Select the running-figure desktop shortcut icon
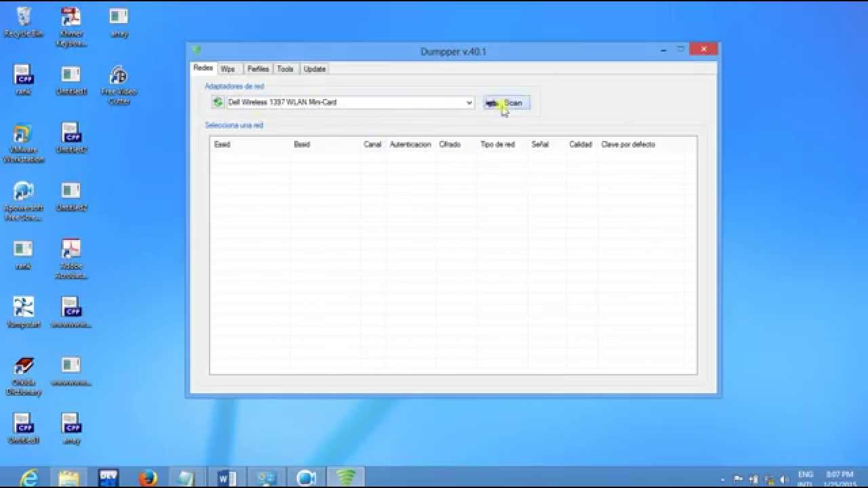 pos(24,312)
